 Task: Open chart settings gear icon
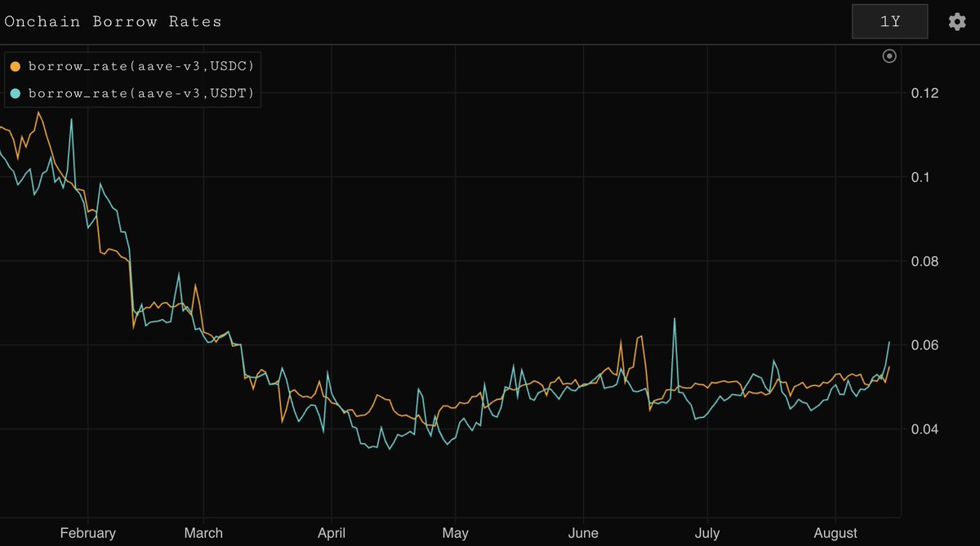point(957,22)
